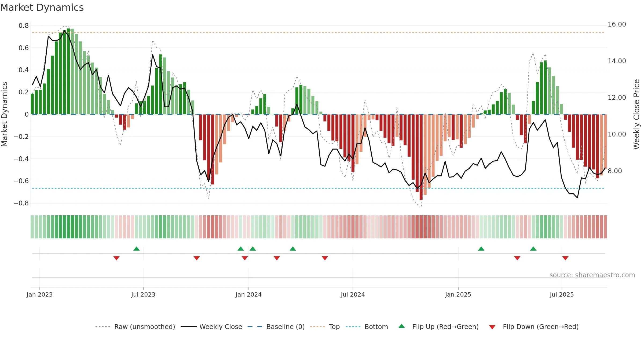This screenshot has height=362, width=644.
Task: Click the red flip-down marker around Oct 2023
Action: click(x=197, y=258)
